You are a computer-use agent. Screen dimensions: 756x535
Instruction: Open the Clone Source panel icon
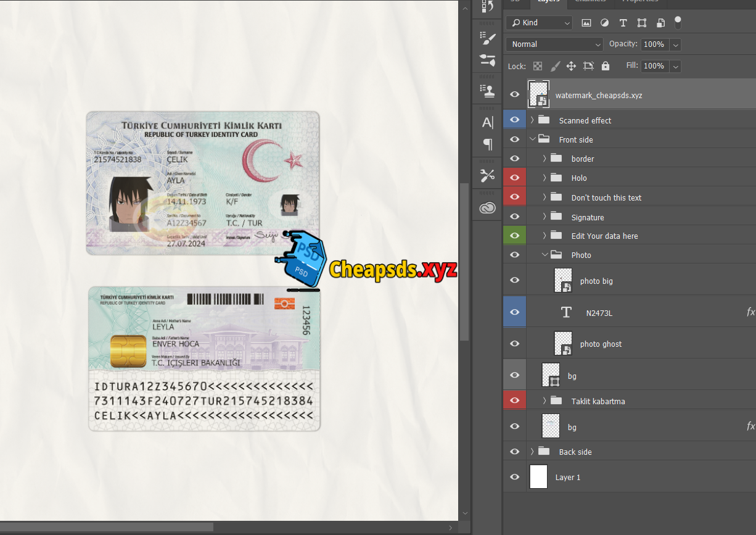coord(488,91)
